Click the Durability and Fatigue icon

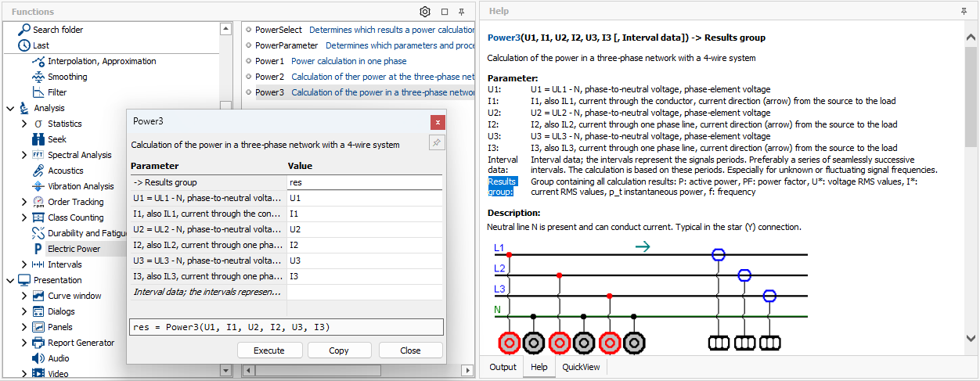click(38, 233)
